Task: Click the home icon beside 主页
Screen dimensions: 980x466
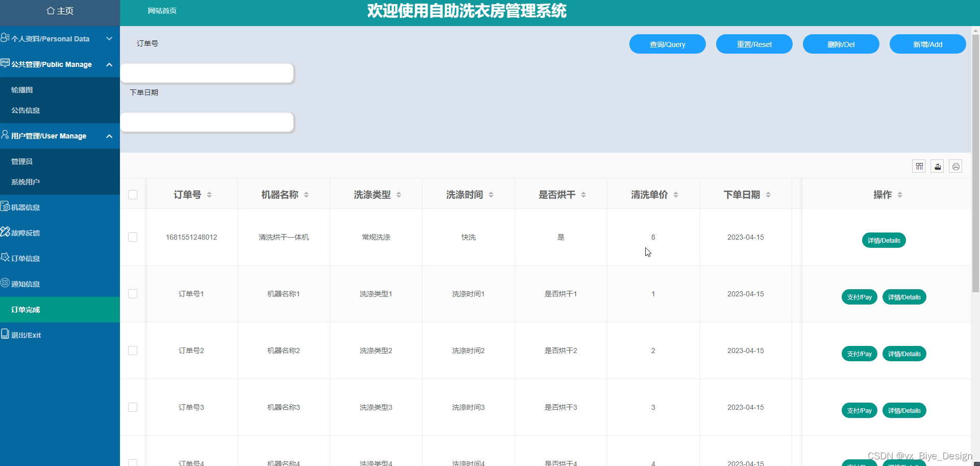Action: point(51,11)
